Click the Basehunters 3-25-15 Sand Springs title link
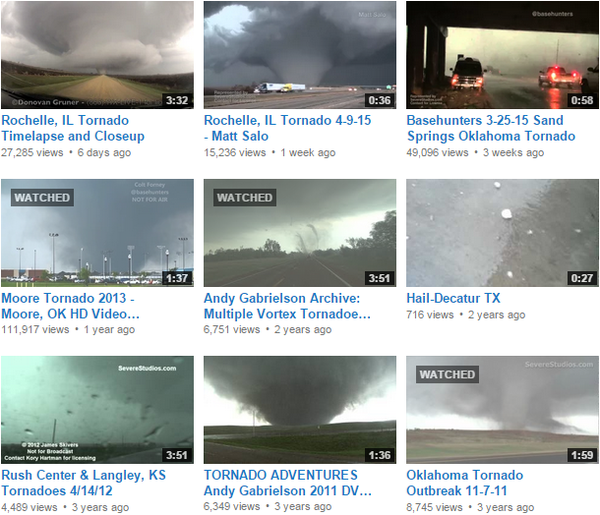 491,128
